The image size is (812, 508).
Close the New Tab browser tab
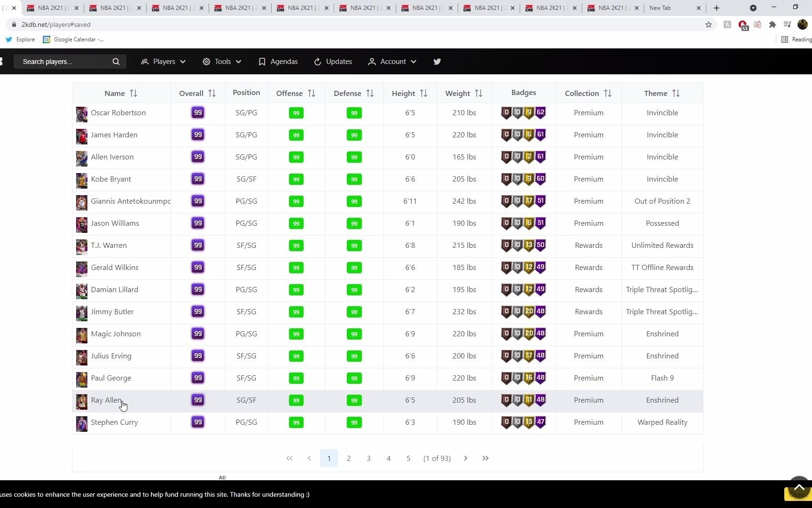click(699, 8)
